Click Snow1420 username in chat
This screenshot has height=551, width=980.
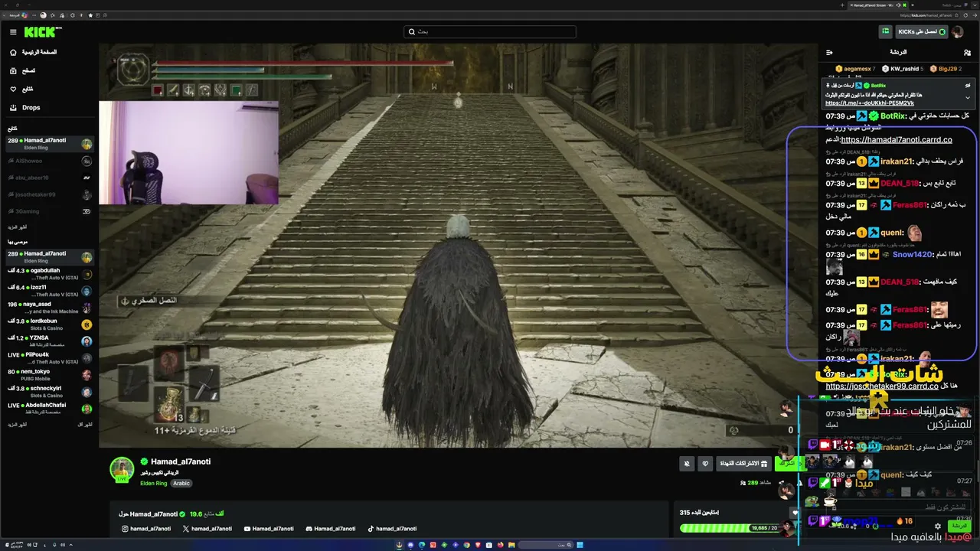(913, 254)
